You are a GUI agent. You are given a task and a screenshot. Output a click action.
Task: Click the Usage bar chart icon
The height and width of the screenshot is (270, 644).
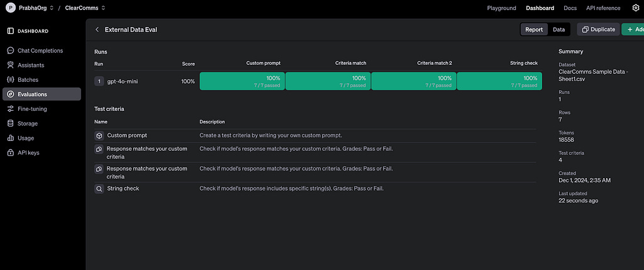coord(11,138)
